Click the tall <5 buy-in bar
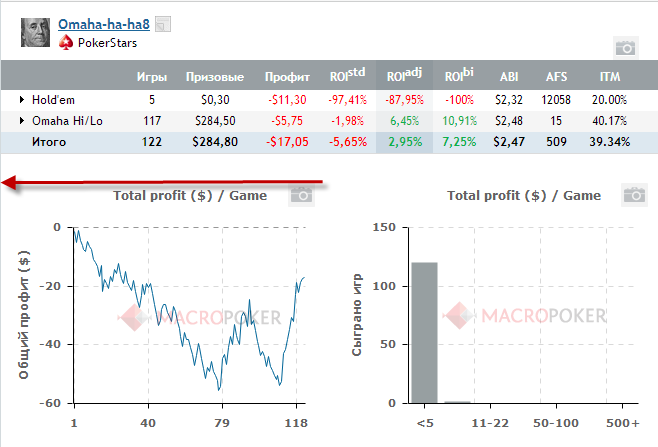Image resolution: width=658 pixels, height=447 pixels. point(425,332)
